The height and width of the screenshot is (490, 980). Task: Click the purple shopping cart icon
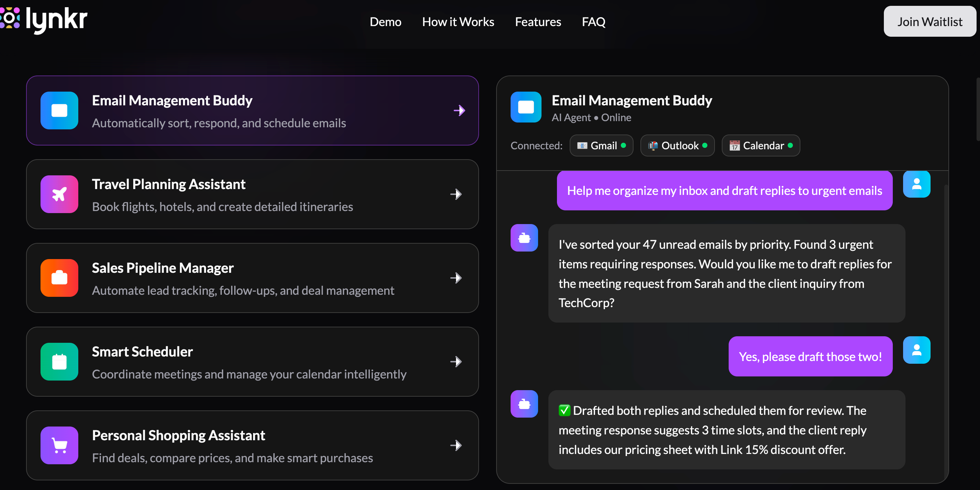tap(59, 445)
